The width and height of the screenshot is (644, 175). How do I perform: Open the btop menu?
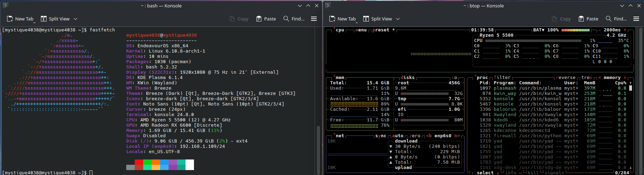click(361, 30)
